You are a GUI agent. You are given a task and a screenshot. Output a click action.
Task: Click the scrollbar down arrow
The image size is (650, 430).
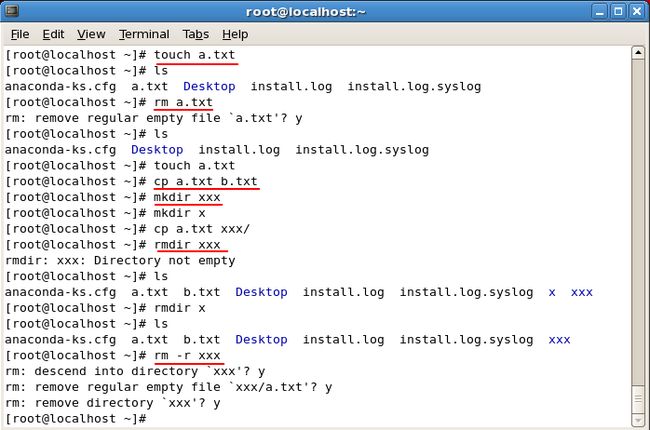coord(638,420)
